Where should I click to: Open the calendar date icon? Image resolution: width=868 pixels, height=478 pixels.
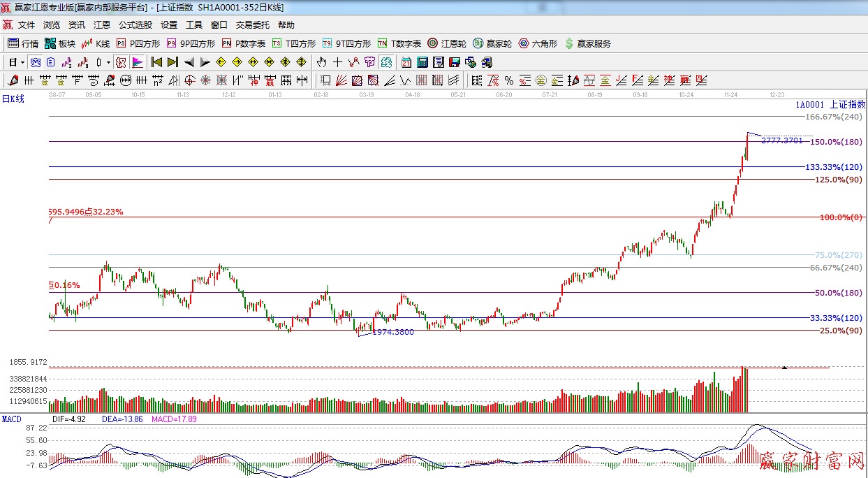[x=406, y=62]
